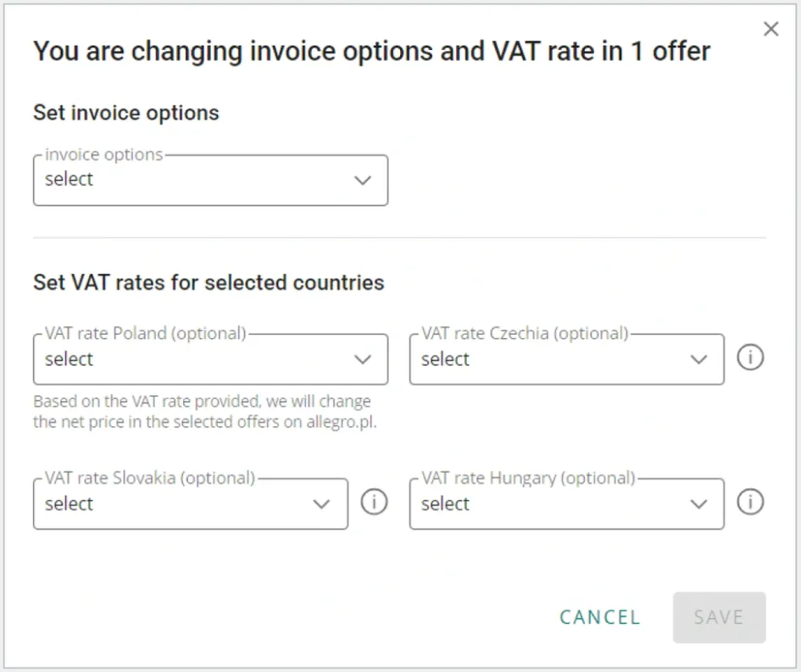Click info icon next to VAT rate Czechia
The image size is (801, 672).
tap(750, 358)
